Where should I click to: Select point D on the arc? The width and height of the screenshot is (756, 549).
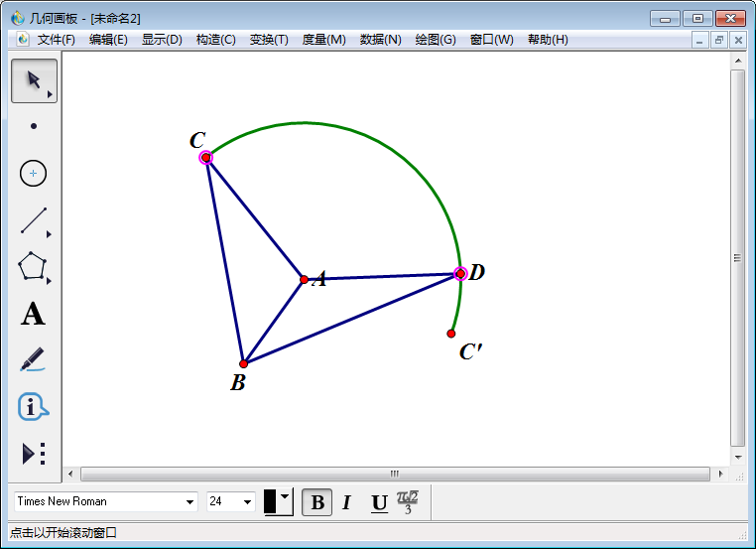pyautogui.click(x=460, y=274)
